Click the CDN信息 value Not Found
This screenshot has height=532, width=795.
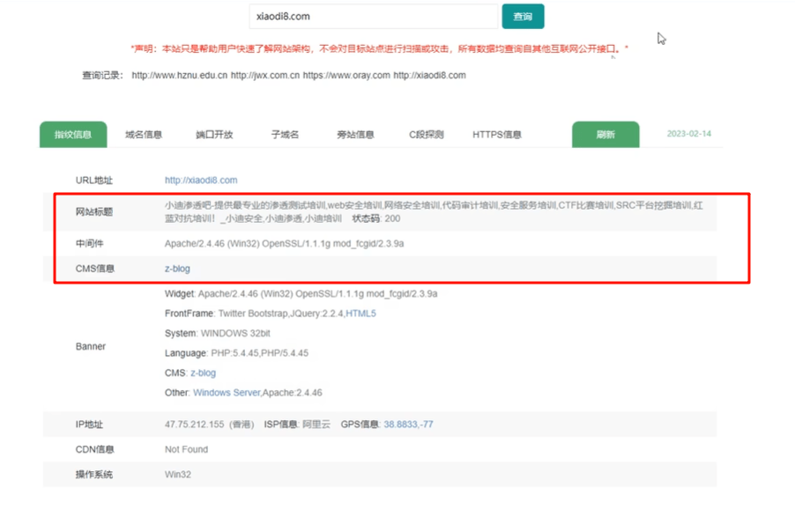(x=186, y=449)
